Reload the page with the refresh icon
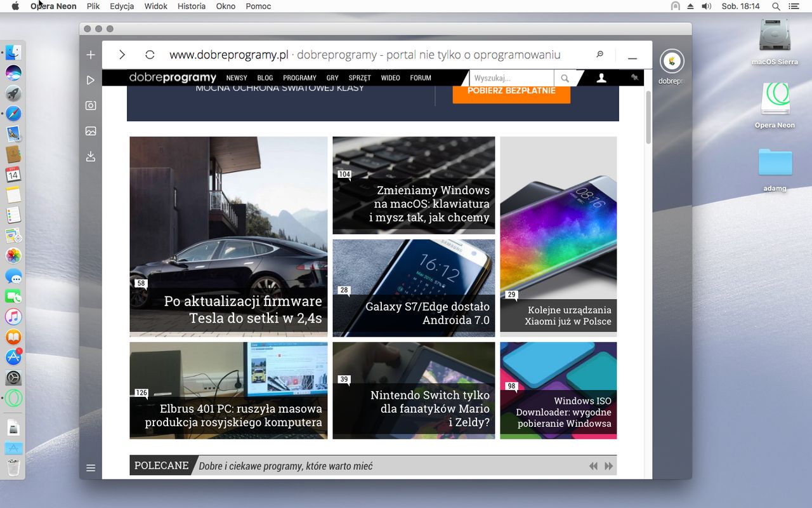812x508 pixels. click(149, 54)
